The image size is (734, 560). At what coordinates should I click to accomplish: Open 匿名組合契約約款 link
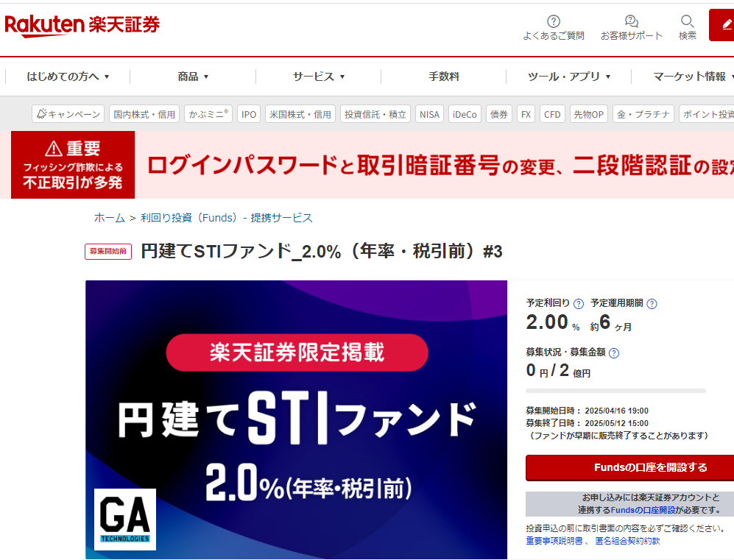point(628,541)
